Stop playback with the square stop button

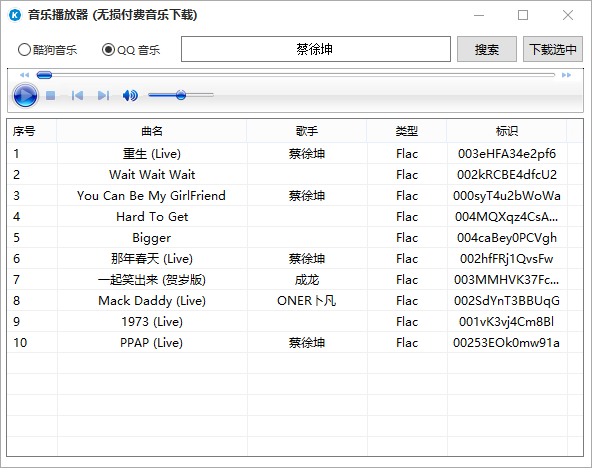51,95
